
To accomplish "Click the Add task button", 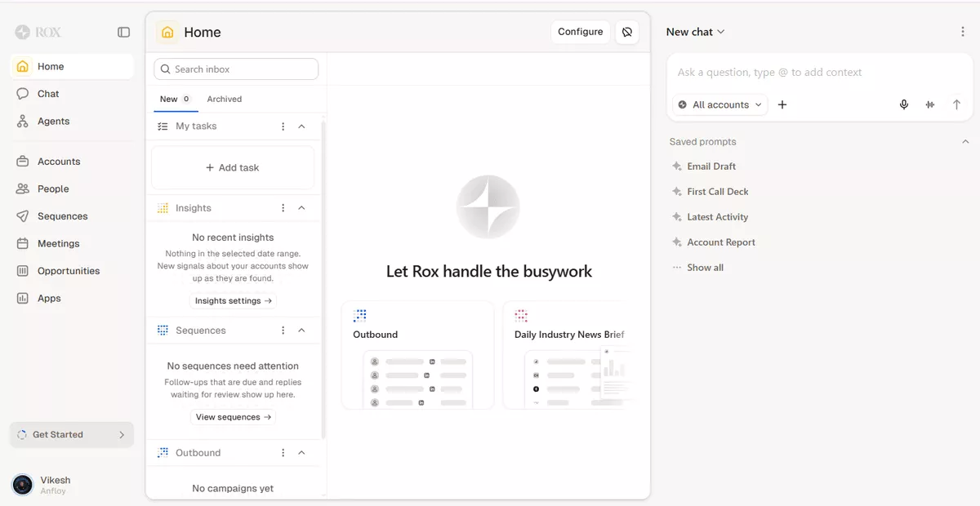I will pos(233,167).
